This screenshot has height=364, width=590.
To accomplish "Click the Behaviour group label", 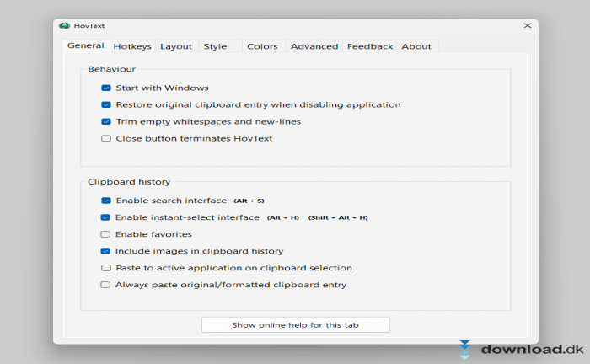I will point(112,69).
